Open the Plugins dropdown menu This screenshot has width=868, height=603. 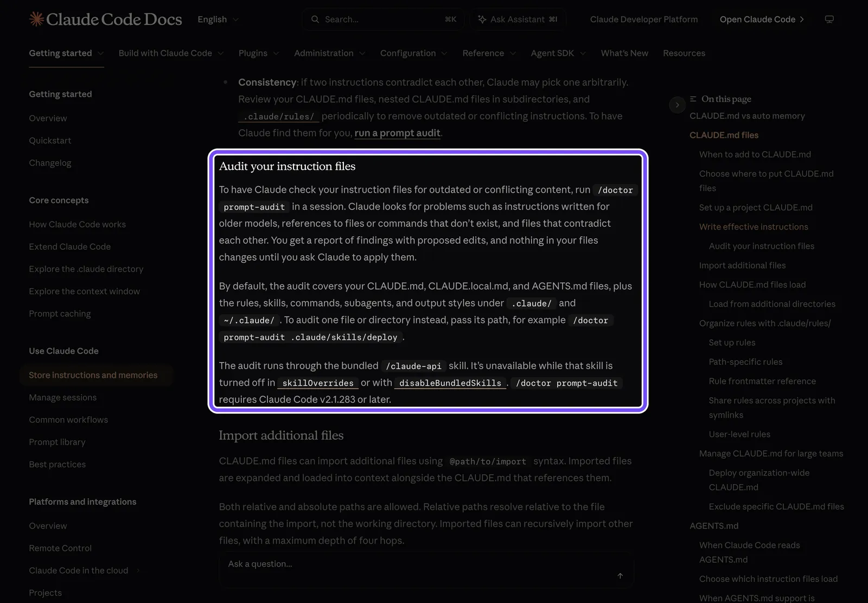(x=259, y=53)
